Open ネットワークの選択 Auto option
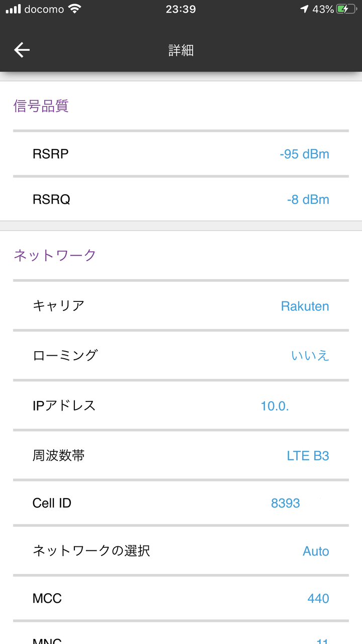The height and width of the screenshot is (644, 362). [x=181, y=551]
